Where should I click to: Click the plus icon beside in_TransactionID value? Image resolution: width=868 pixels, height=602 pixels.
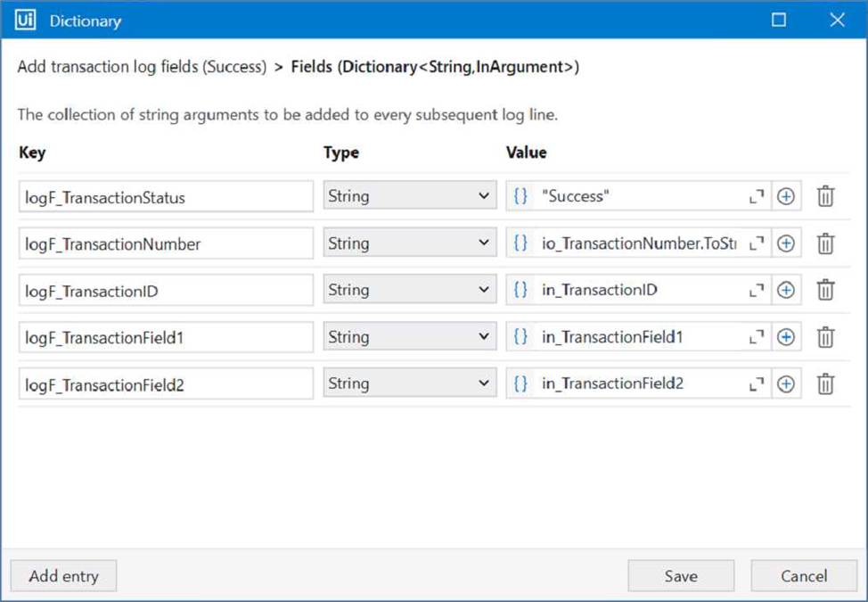pos(786,290)
